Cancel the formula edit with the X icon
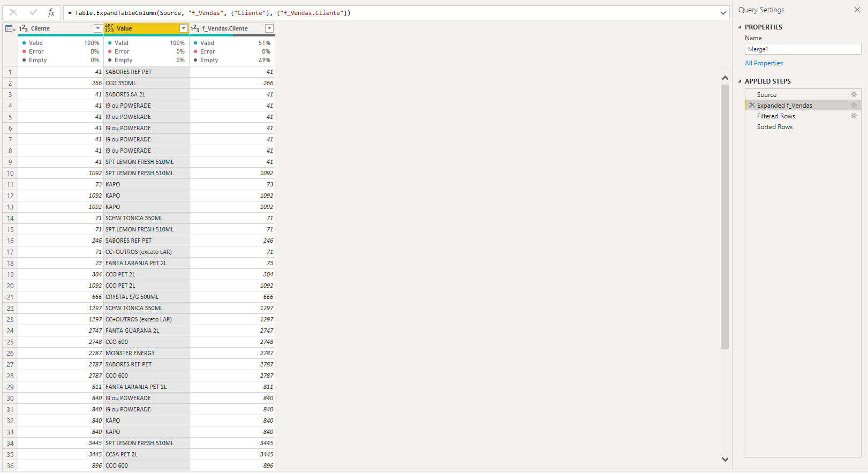This screenshot has width=868, height=473. tap(13, 12)
